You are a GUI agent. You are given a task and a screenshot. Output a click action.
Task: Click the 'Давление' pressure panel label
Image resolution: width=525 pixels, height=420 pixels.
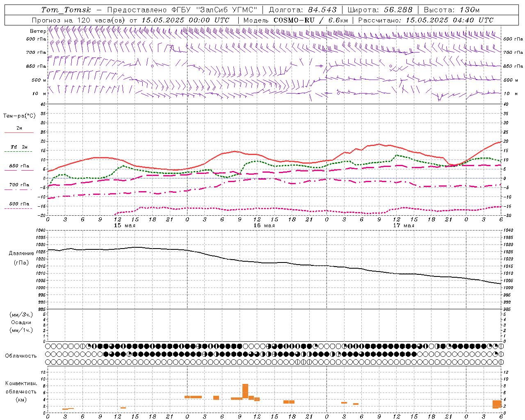[x=21, y=253]
